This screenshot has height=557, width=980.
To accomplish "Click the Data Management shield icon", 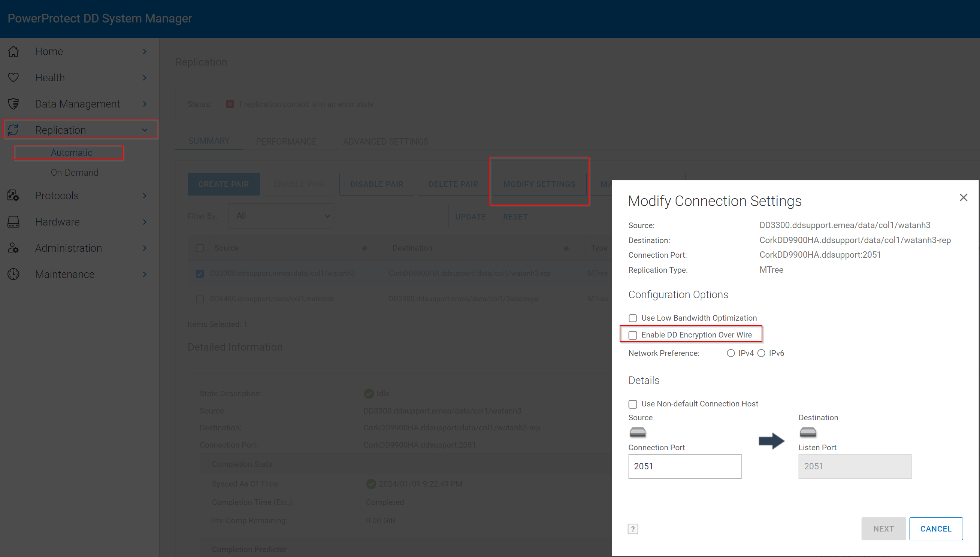I will pyautogui.click(x=13, y=103).
